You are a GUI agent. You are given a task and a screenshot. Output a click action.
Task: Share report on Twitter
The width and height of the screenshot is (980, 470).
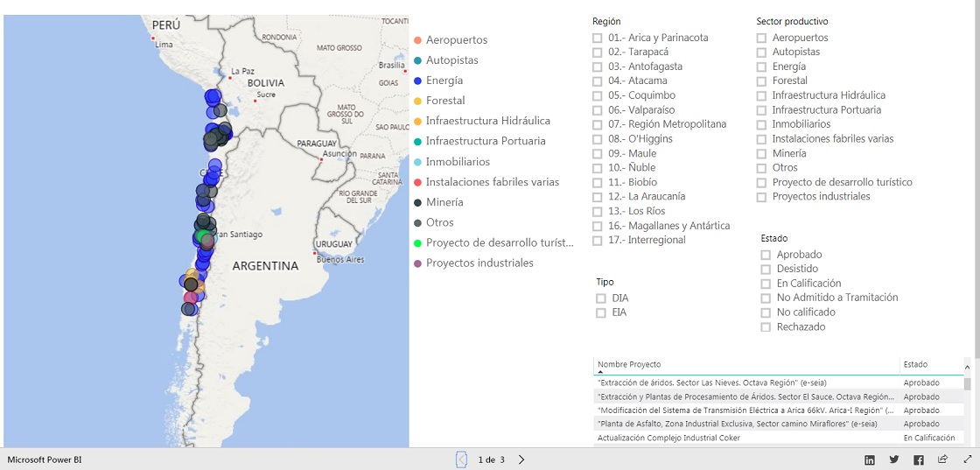894,459
